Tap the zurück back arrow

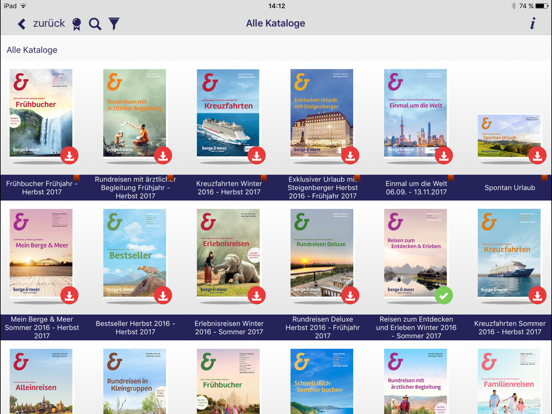tap(21, 24)
